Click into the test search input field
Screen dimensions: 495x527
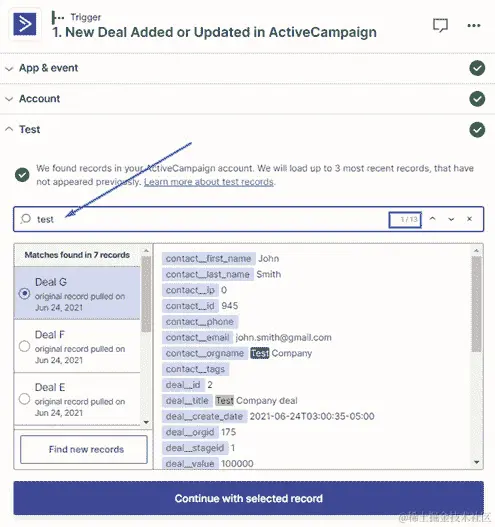[208, 219]
